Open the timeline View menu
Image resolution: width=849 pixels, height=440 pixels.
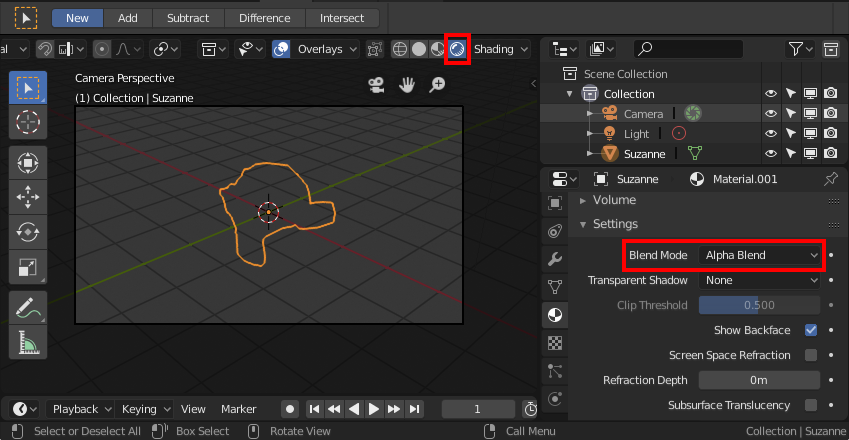(193, 409)
